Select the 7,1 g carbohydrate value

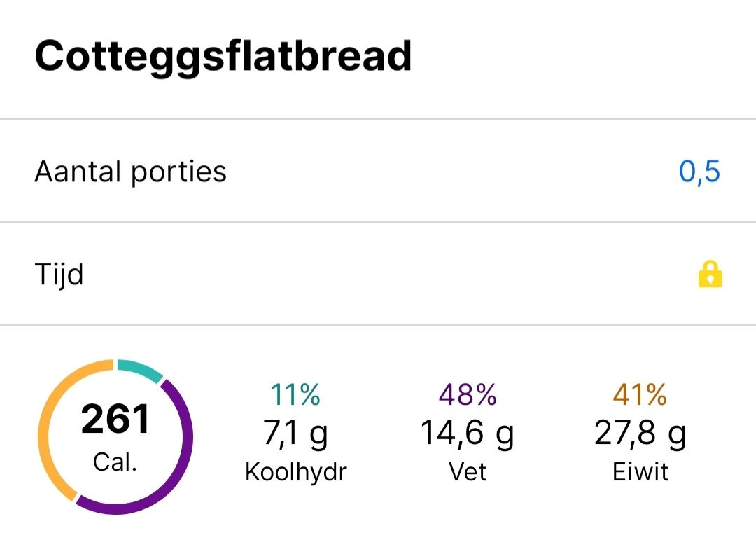coord(294,433)
